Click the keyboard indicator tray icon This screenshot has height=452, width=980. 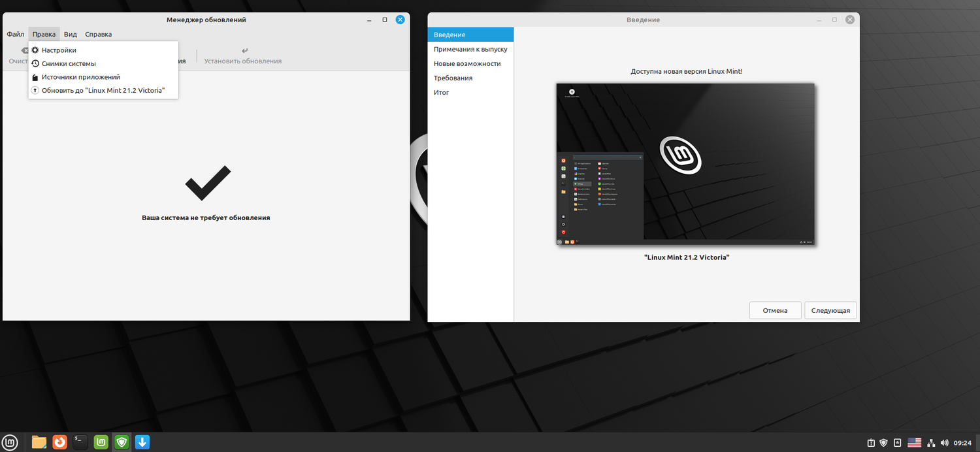click(898, 443)
